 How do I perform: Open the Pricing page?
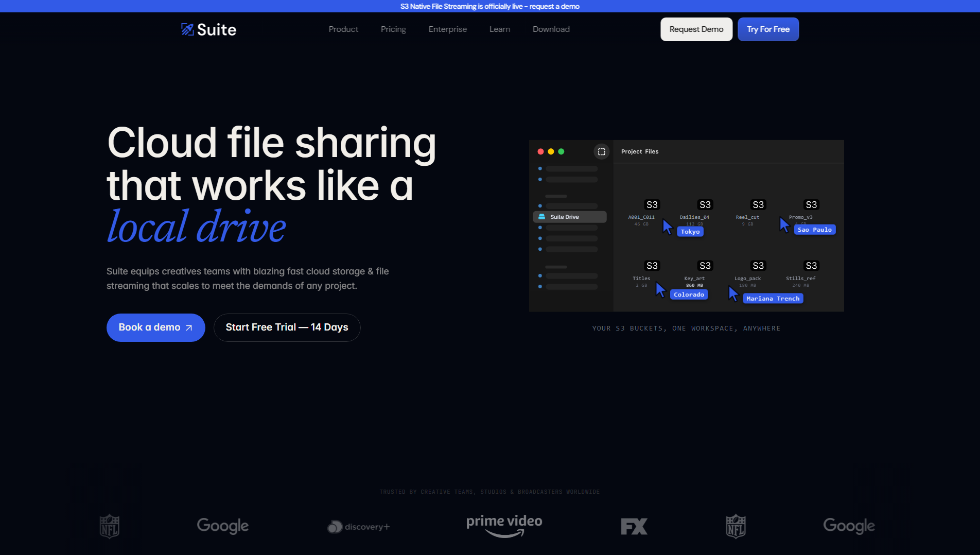coord(393,29)
